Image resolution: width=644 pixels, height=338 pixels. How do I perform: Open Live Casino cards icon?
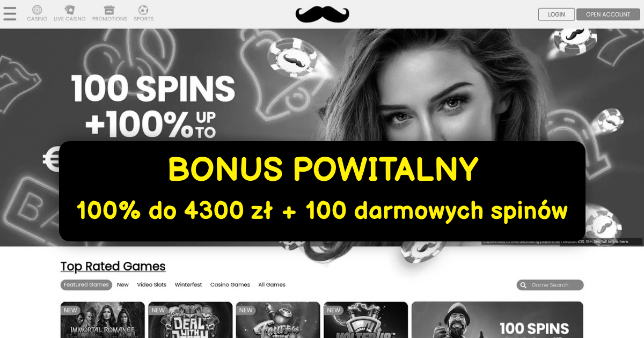tap(70, 10)
